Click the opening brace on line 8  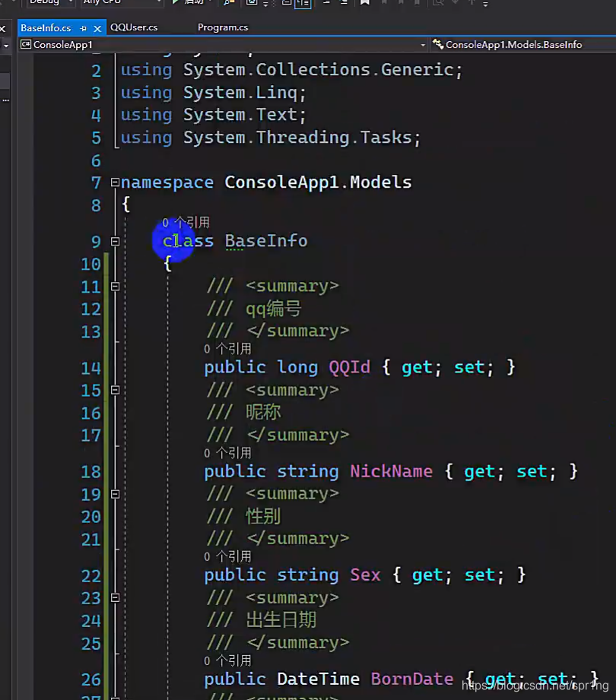pyautogui.click(x=126, y=204)
